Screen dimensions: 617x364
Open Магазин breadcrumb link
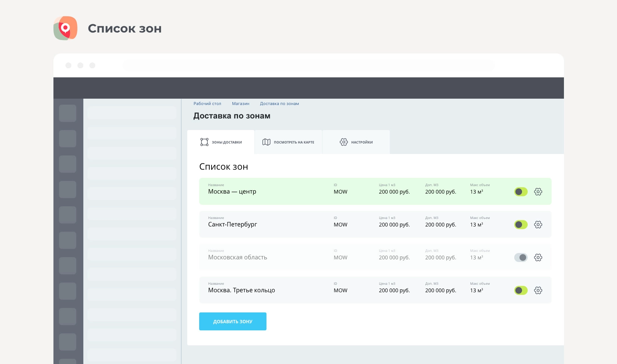click(241, 104)
